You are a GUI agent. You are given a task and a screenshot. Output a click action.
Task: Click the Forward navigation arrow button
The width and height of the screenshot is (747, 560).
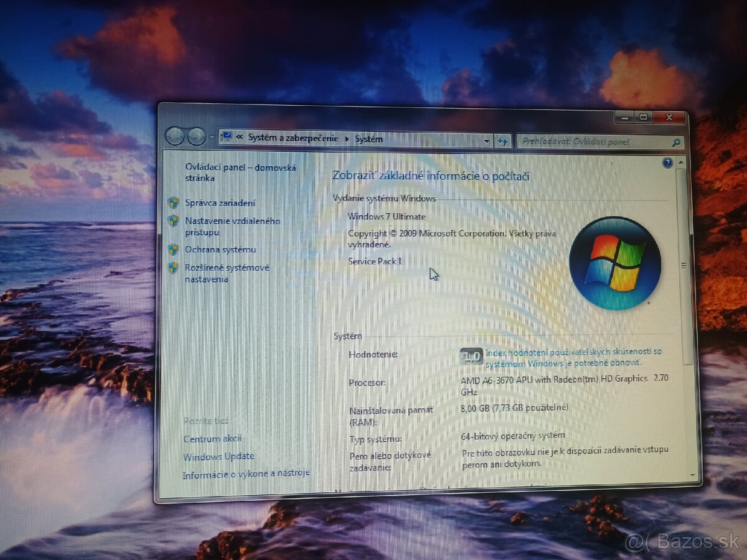tap(196, 136)
